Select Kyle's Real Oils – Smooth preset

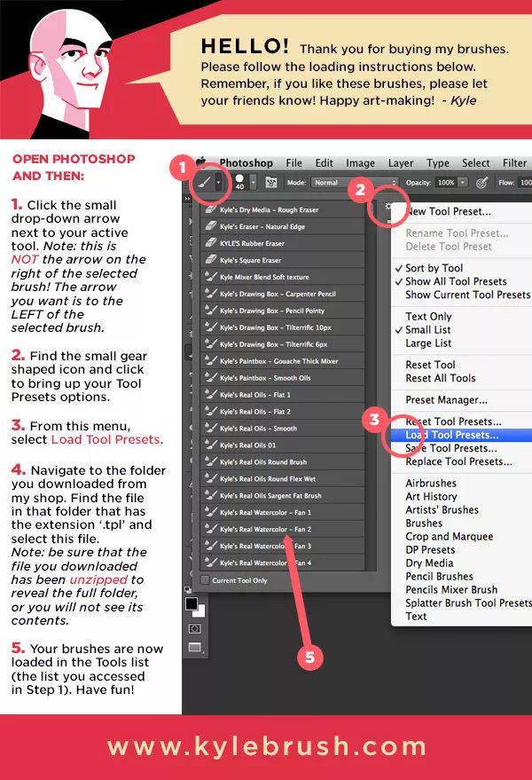283,429
